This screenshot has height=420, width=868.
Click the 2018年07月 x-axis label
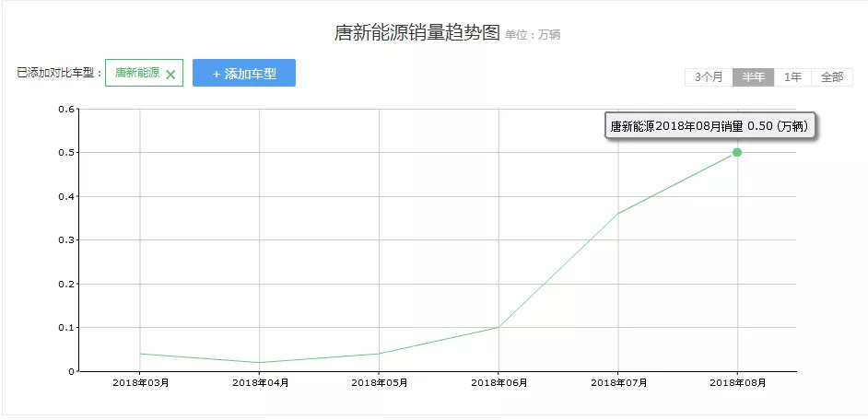click(x=618, y=382)
